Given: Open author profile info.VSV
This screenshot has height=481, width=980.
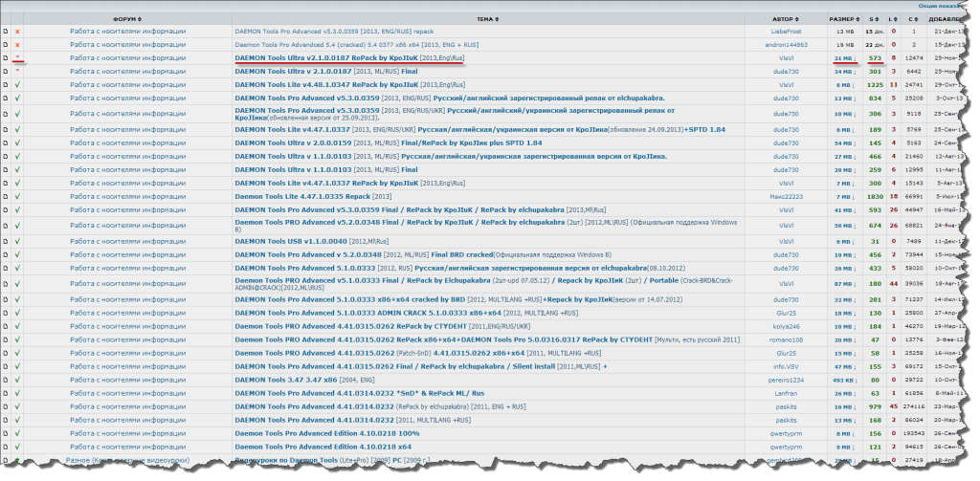Looking at the screenshot, I should tap(786, 366).
